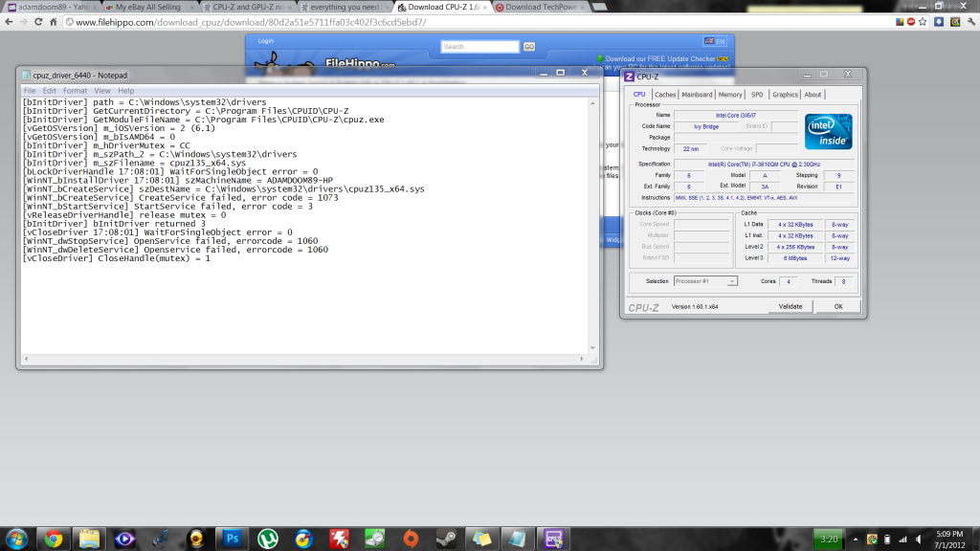
Task: Switch to the SPD tab
Action: pyautogui.click(x=757, y=95)
